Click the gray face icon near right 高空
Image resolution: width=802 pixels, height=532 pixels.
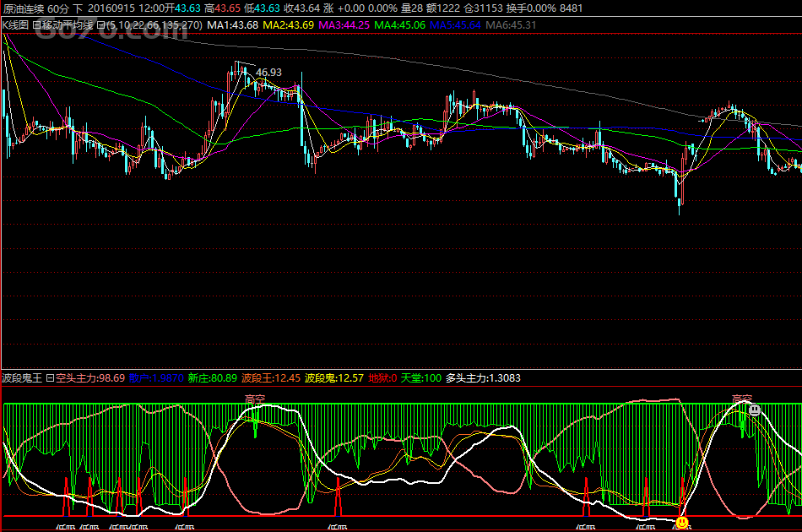[x=755, y=410]
